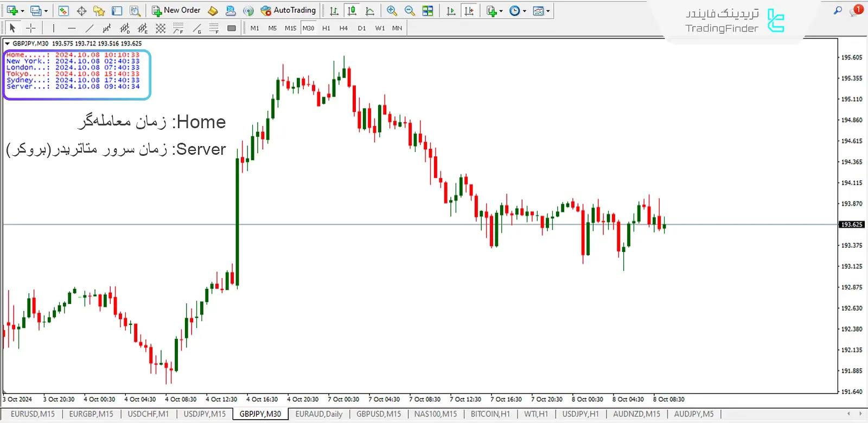Open the Market Watch panel

[63, 11]
